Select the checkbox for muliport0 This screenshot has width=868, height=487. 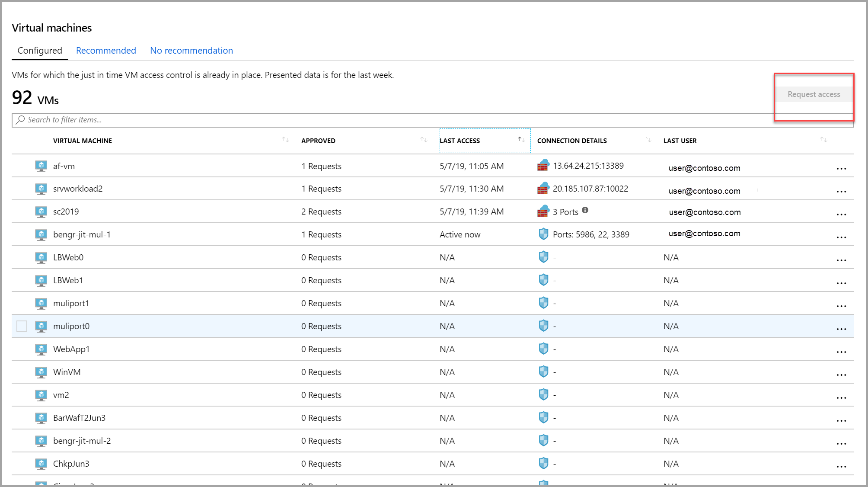tap(22, 326)
